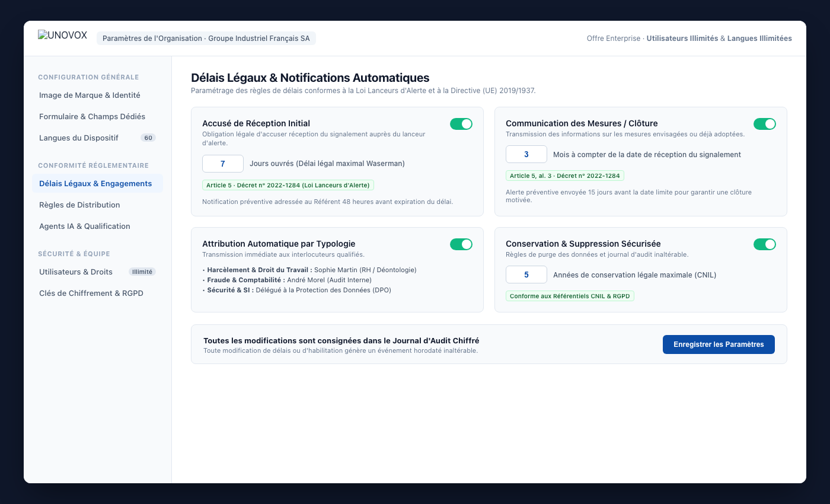Click the SÉCURITÉ & ÉQUIPE sidebar heading
830x504 pixels.
(74, 254)
